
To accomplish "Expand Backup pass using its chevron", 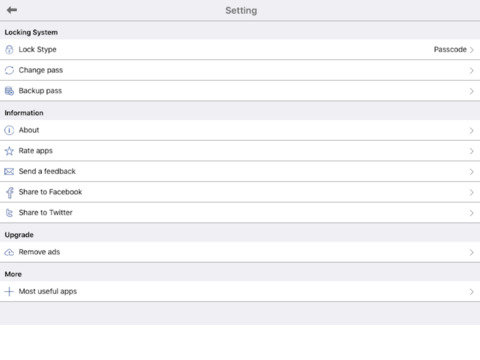I will pos(471,91).
